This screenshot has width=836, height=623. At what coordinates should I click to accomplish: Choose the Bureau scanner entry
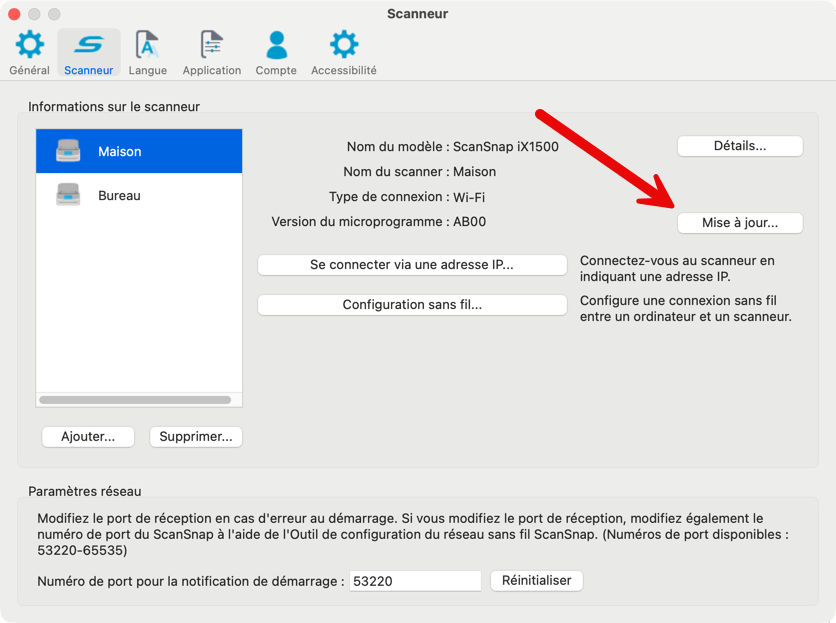click(139, 196)
